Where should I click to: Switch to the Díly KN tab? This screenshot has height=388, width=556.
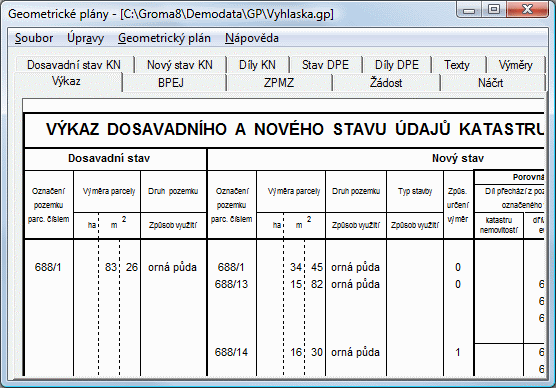(x=258, y=65)
